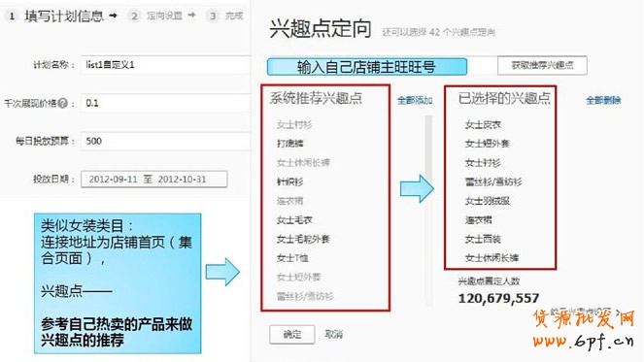Add 女士毛衣 from the recommended interests
The image size is (644, 362).
[x=294, y=220]
